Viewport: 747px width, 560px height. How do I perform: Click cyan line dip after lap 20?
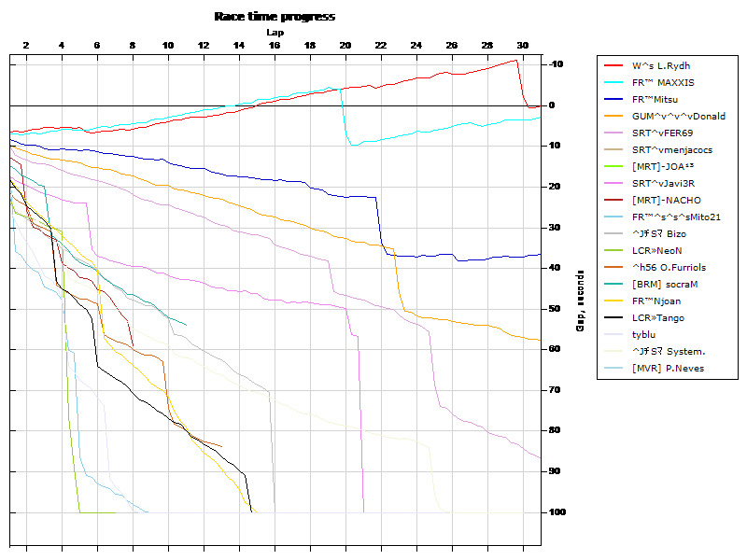click(x=354, y=145)
